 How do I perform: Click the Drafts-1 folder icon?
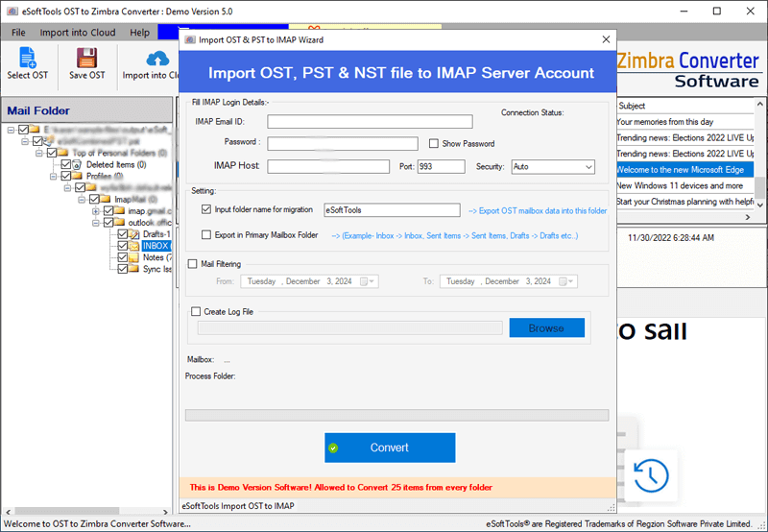coord(133,234)
